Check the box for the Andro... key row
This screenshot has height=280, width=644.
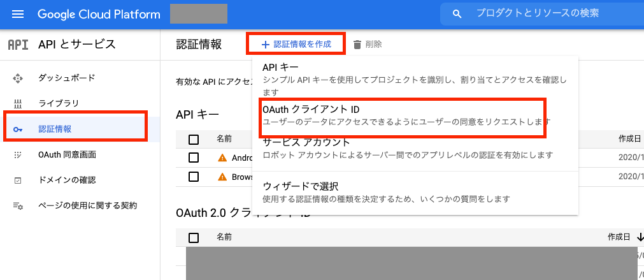click(x=194, y=158)
